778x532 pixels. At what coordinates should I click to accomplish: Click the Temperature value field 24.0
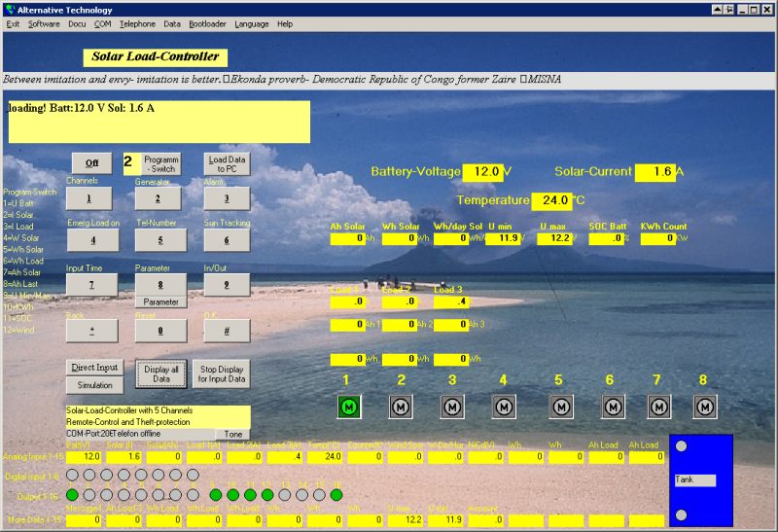pos(551,201)
